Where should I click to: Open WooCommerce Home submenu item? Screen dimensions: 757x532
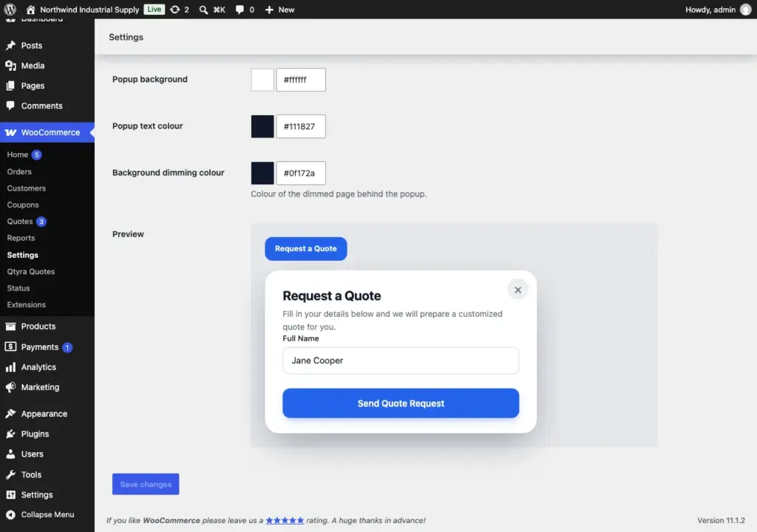(x=18, y=154)
